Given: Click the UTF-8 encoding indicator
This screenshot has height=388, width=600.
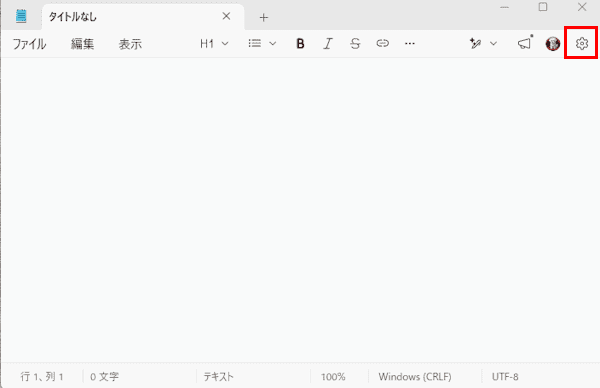Looking at the screenshot, I should pos(505,377).
